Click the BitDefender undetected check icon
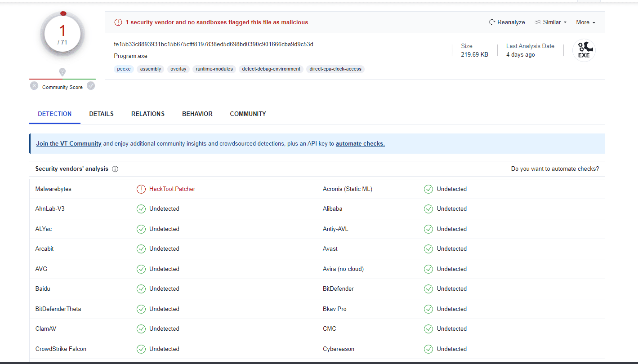The height and width of the screenshot is (364, 638). click(428, 289)
